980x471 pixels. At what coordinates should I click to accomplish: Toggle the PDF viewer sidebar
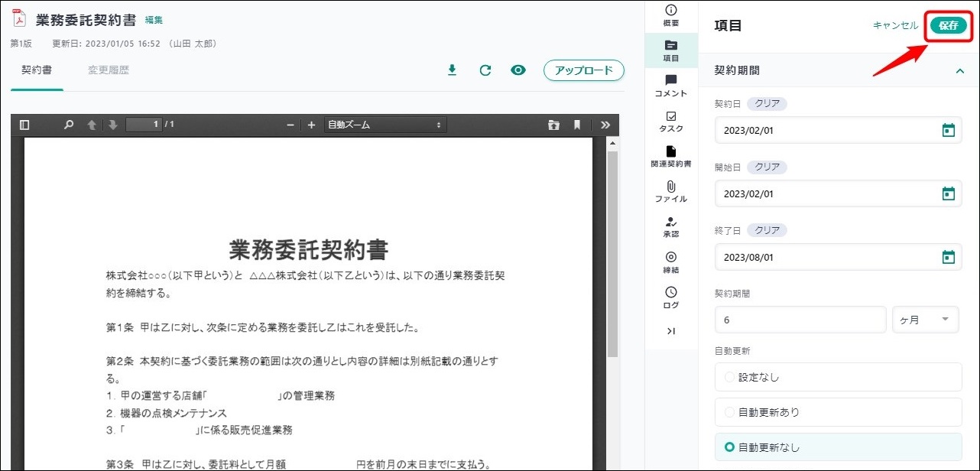tap(24, 125)
